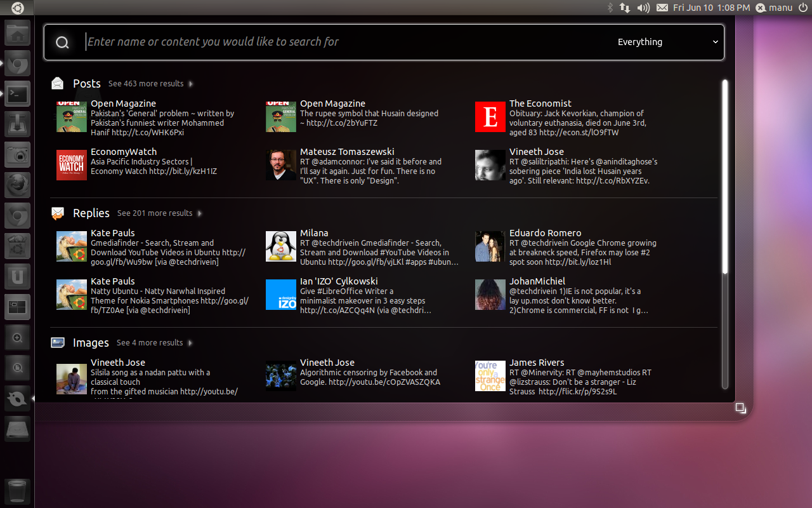The image size is (812, 508).
Task: Open Kate Pauls' Gmediafinder reply
Action: click(x=152, y=247)
